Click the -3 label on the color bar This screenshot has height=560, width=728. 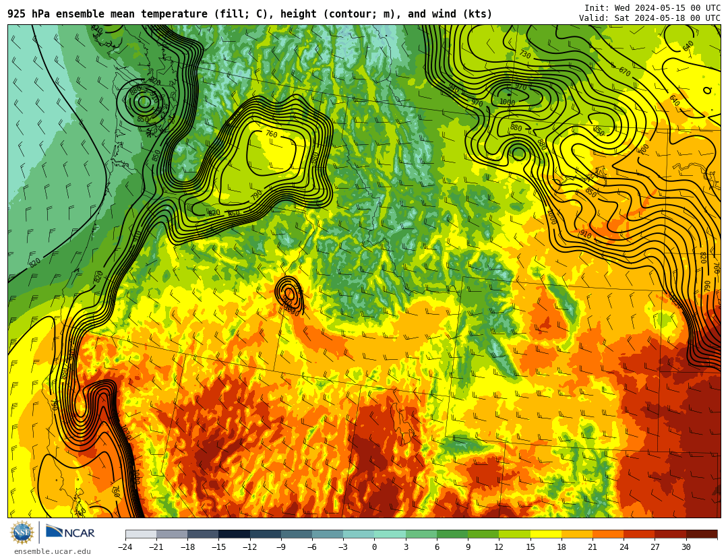coord(343,547)
